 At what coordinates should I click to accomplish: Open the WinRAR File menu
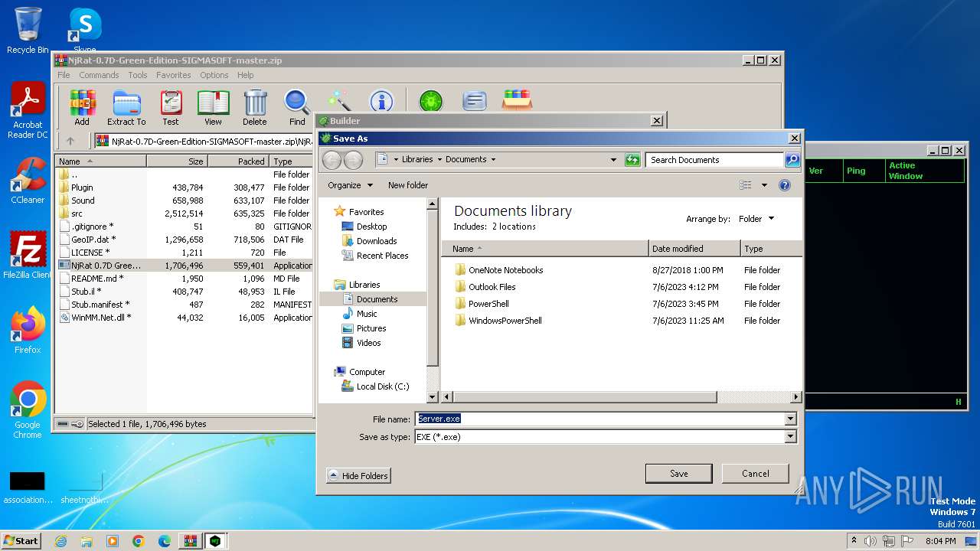pyautogui.click(x=64, y=75)
